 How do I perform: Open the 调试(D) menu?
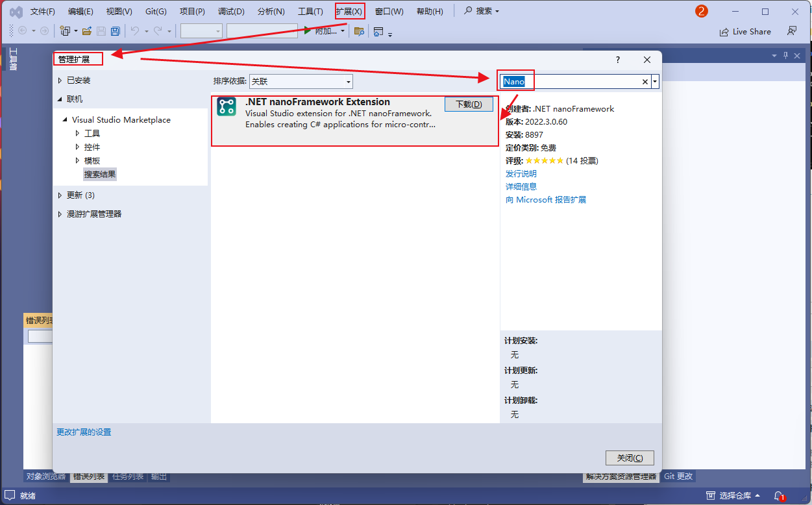pyautogui.click(x=231, y=12)
